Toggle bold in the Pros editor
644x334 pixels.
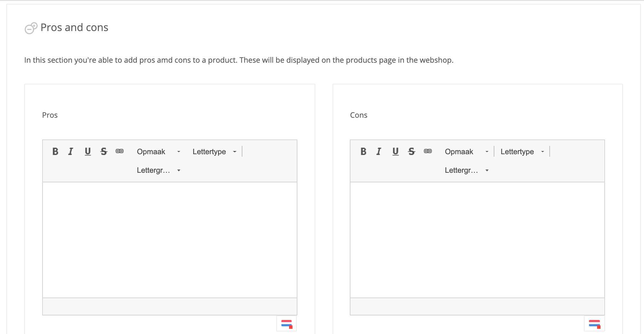coord(55,151)
